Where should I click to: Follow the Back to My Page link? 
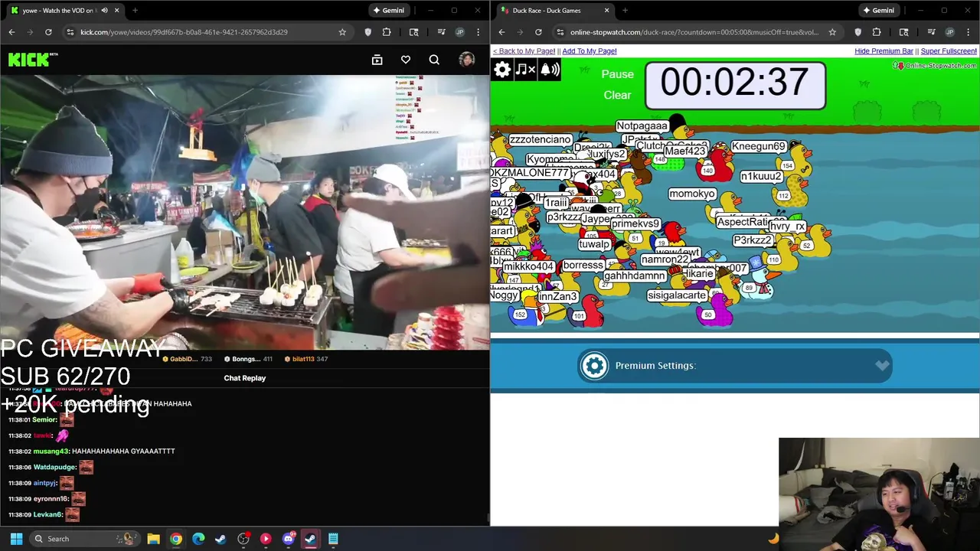[x=524, y=51]
